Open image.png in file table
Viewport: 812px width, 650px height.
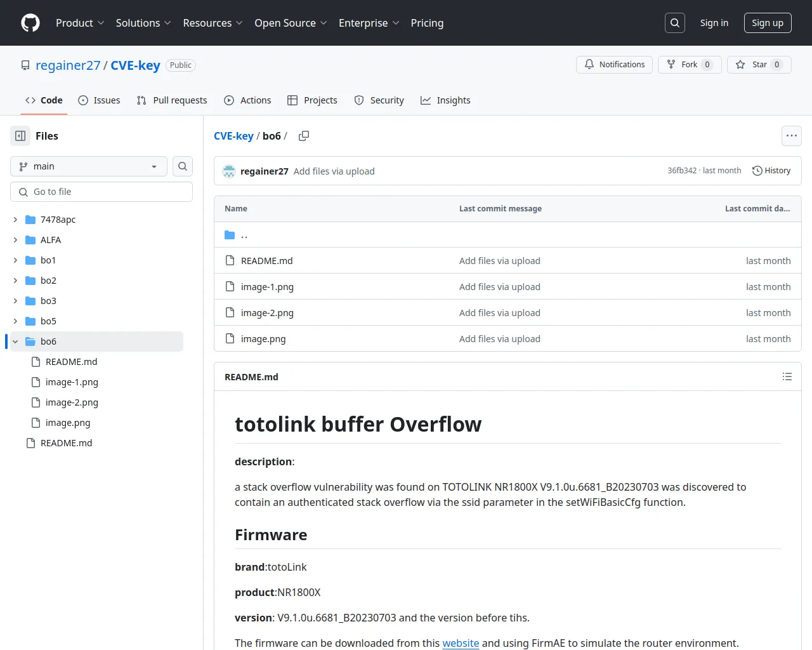click(x=263, y=339)
